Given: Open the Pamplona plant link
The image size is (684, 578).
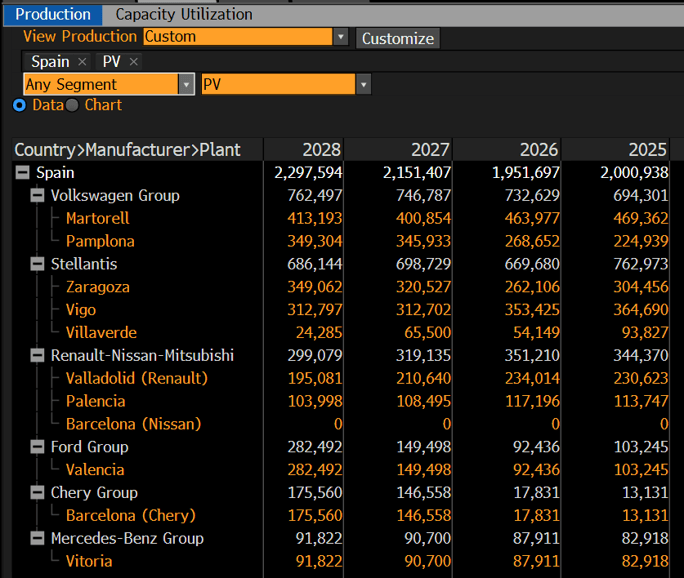Looking at the screenshot, I should 100,241.
